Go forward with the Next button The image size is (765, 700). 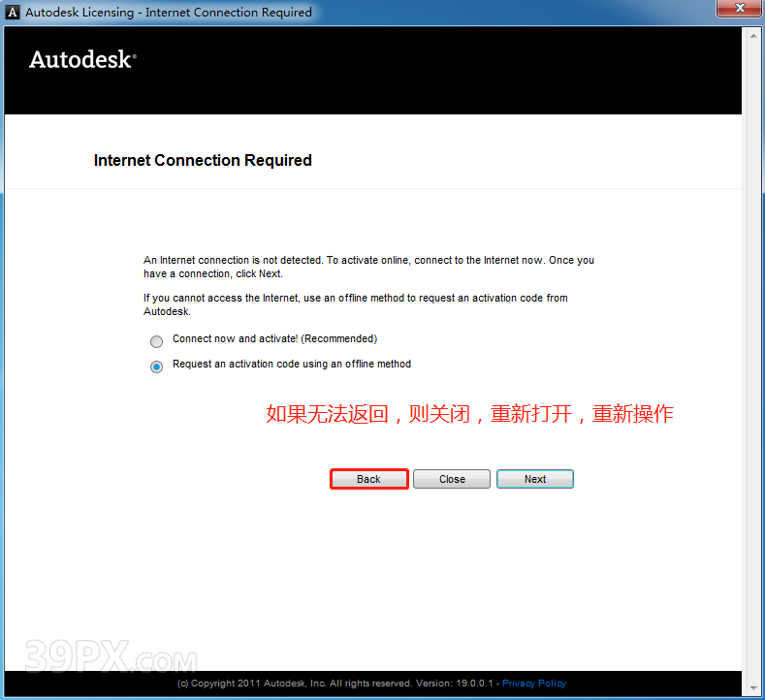pos(534,479)
